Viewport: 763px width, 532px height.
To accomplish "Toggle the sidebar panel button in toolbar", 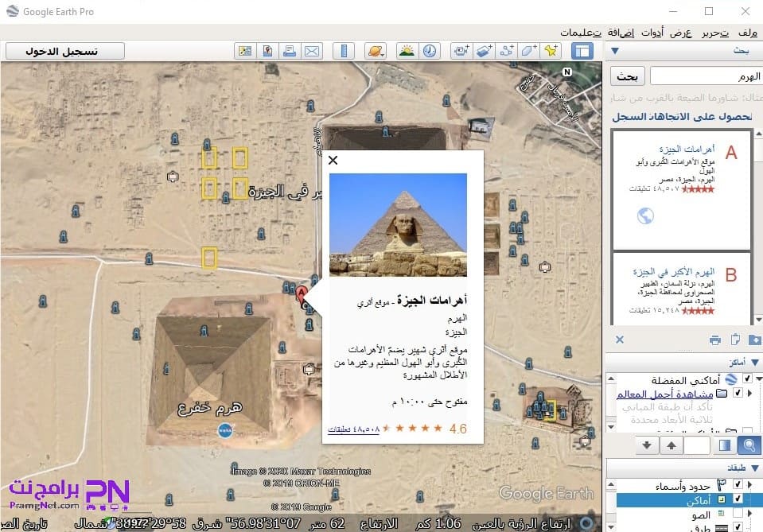I will tap(582, 51).
